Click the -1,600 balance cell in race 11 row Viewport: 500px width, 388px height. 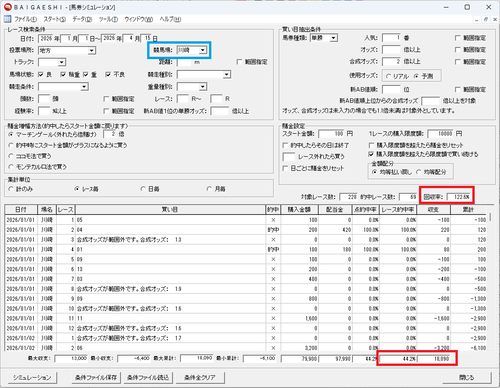pos(433,319)
